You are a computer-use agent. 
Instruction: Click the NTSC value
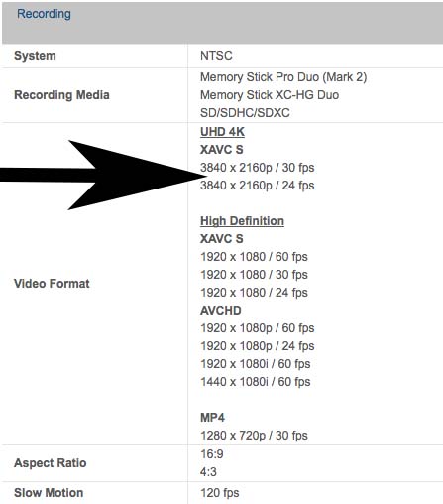click(x=216, y=56)
